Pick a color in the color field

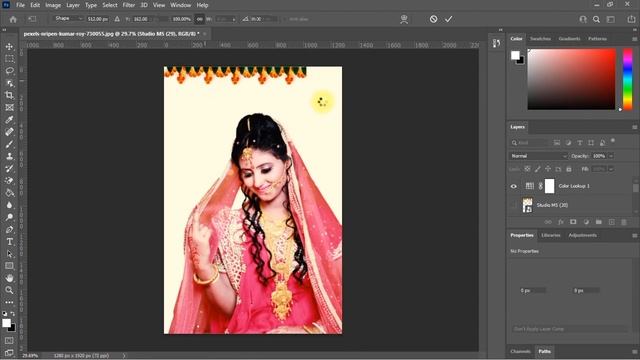[x=571, y=79]
